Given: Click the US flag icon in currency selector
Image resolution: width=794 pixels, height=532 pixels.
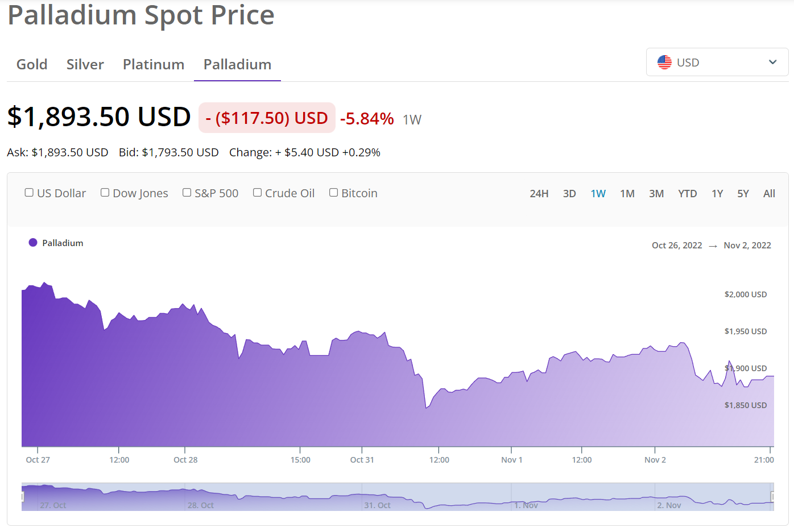Looking at the screenshot, I should coord(664,62).
